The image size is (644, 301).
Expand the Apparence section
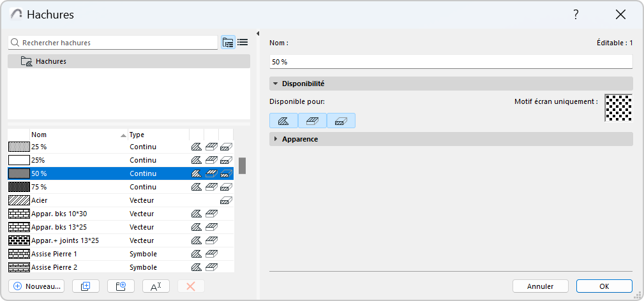[276, 139]
